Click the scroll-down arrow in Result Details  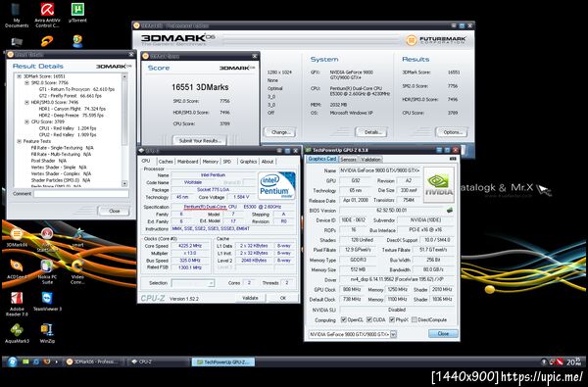tap(124, 184)
